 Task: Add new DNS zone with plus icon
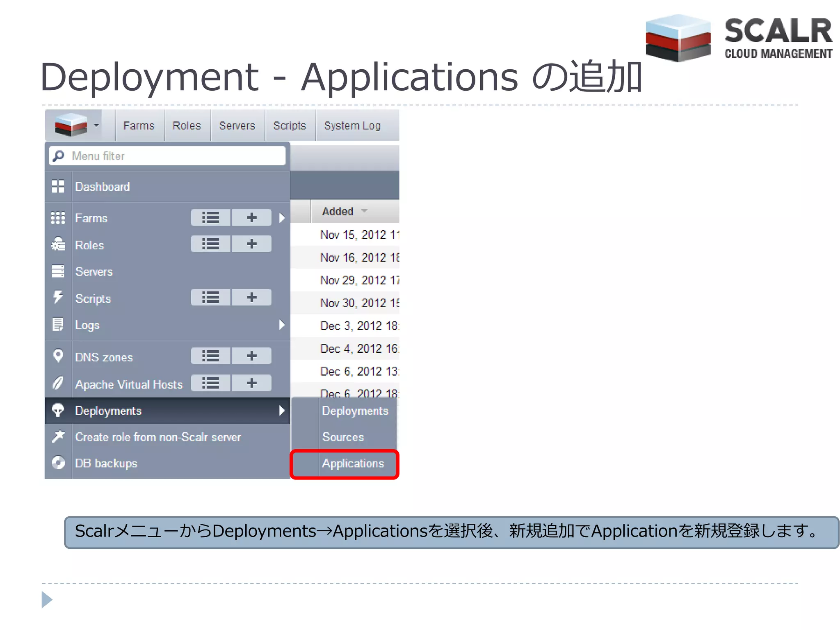[251, 356]
